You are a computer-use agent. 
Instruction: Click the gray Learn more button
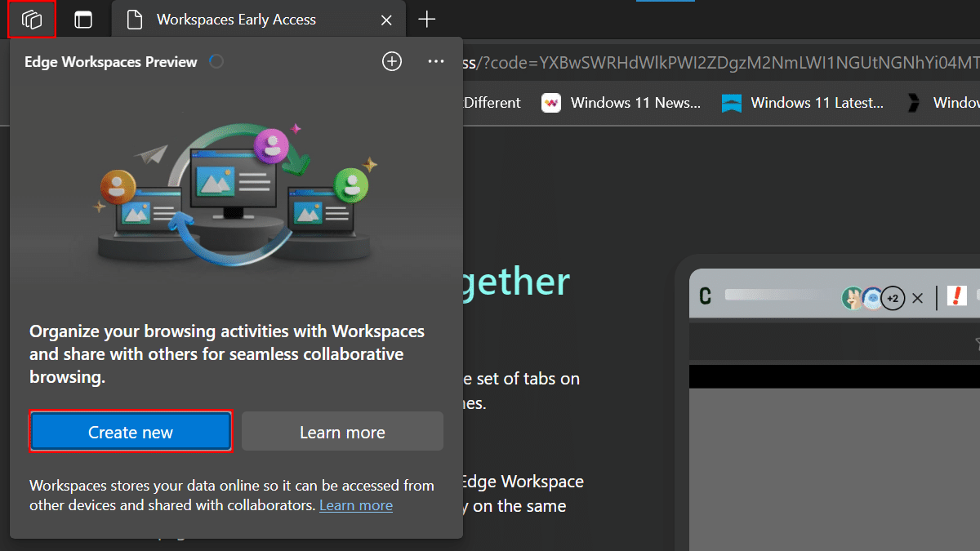[x=342, y=432]
